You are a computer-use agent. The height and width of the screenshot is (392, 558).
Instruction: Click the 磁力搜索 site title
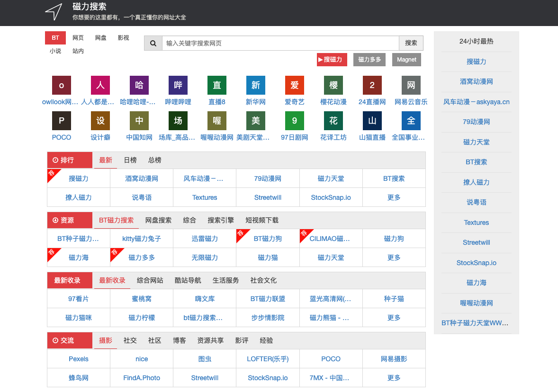90,7
